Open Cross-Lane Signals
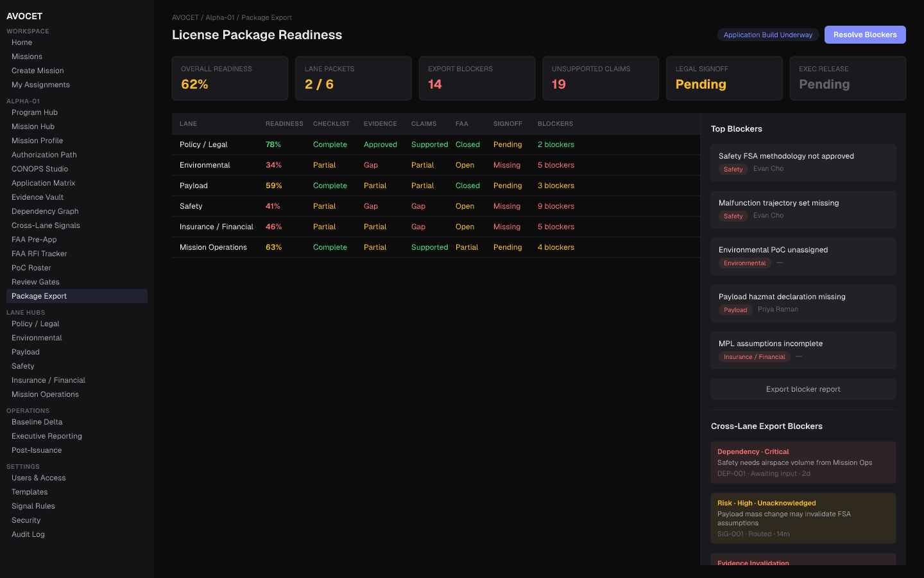The height and width of the screenshot is (578, 924). [x=77, y=225]
